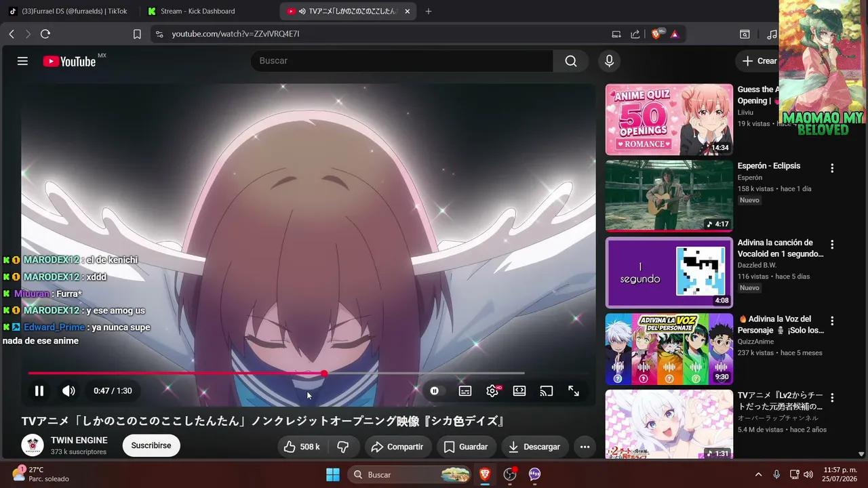Save the video using Guardar
868x488 pixels.
point(466,447)
